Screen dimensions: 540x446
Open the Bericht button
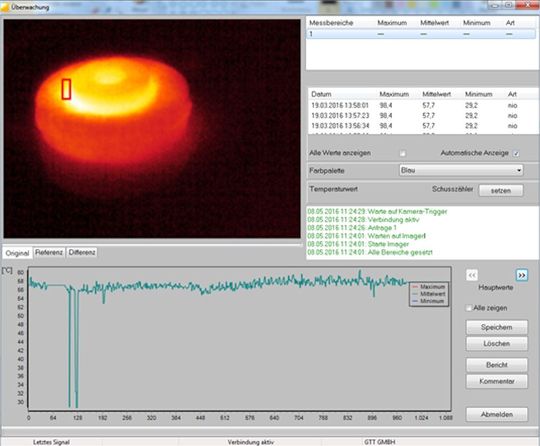point(497,365)
